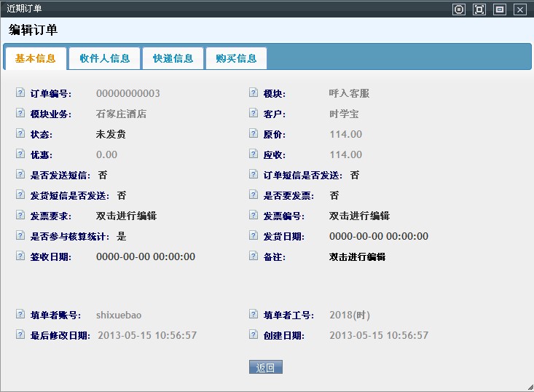The height and width of the screenshot is (392, 534).
Task: Click the help icon beside 客户
Action: (254, 114)
